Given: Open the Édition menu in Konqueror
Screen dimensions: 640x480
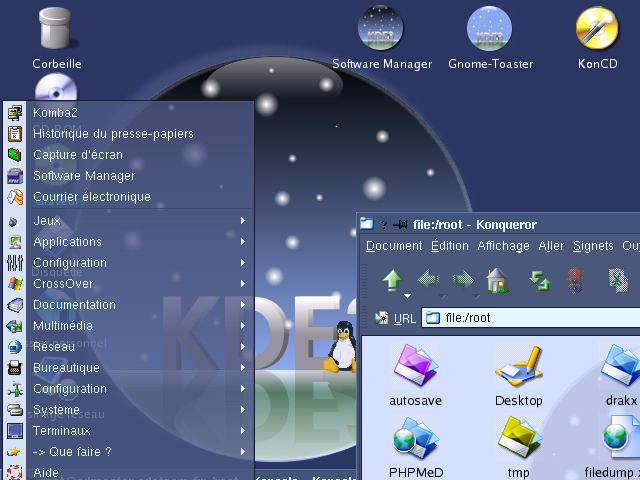Looking at the screenshot, I should coord(450,246).
